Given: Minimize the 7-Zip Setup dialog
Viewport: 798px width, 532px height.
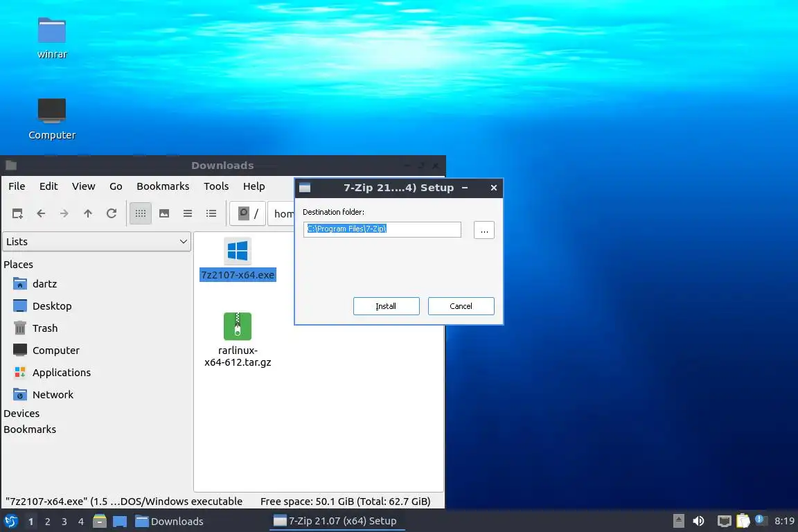Looking at the screenshot, I should click(465, 187).
